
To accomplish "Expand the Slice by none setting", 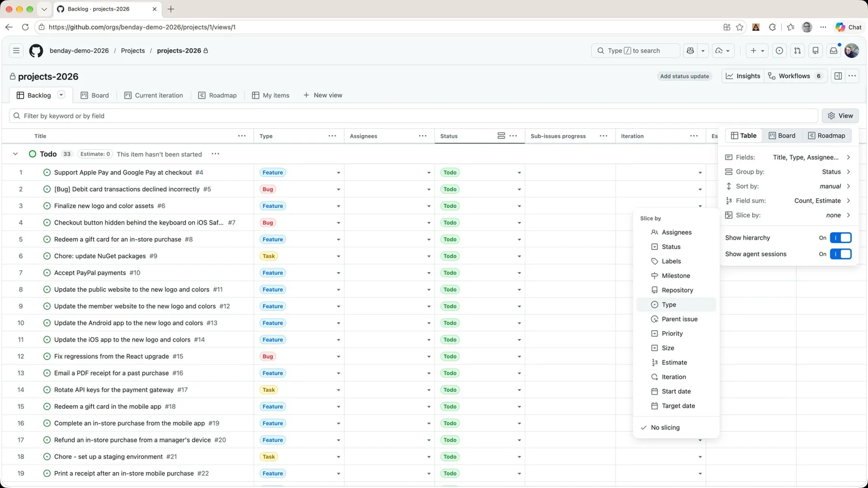I will [788, 215].
